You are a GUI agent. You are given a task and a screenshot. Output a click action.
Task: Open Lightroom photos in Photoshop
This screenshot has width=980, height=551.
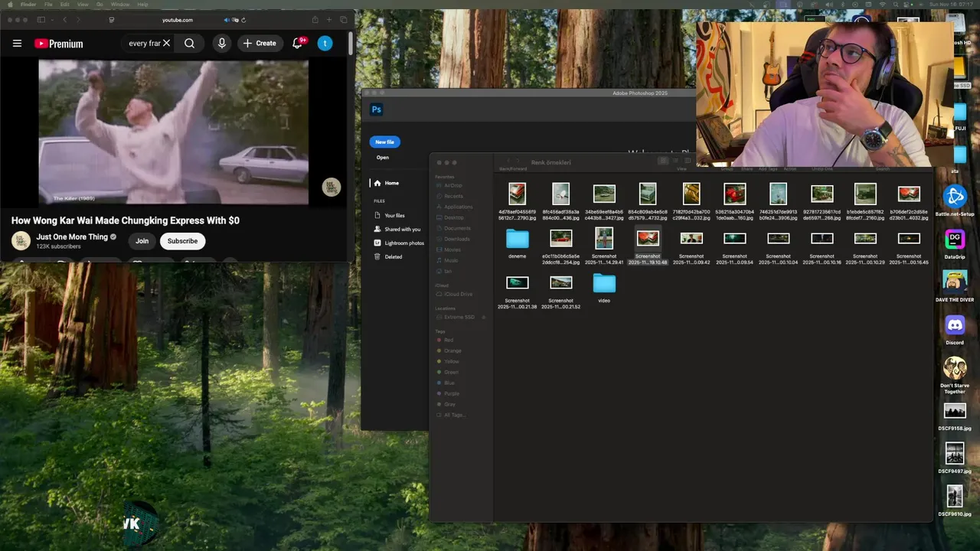(x=398, y=243)
